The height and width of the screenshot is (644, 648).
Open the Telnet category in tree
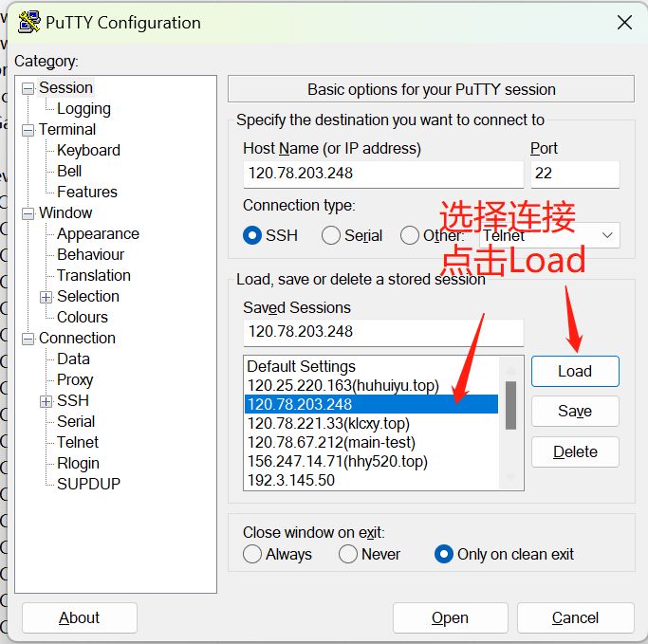tap(78, 442)
